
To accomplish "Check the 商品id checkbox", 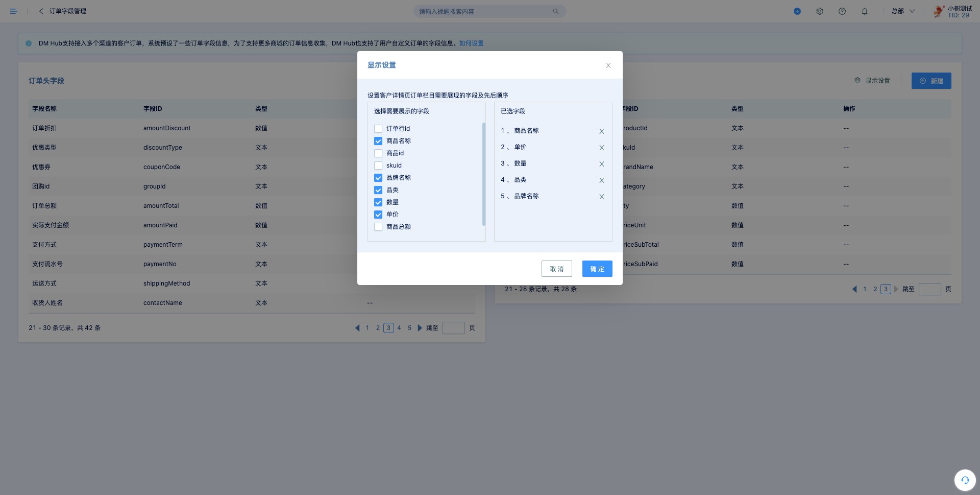I will [x=378, y=153].
